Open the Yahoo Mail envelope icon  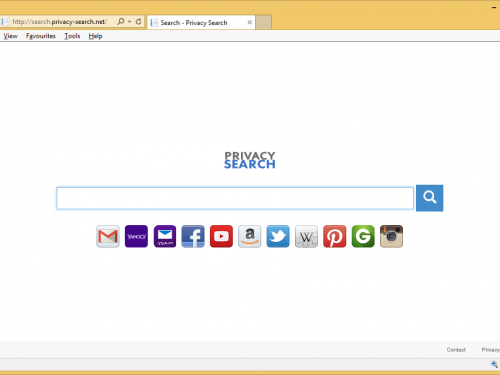(165, 236)
